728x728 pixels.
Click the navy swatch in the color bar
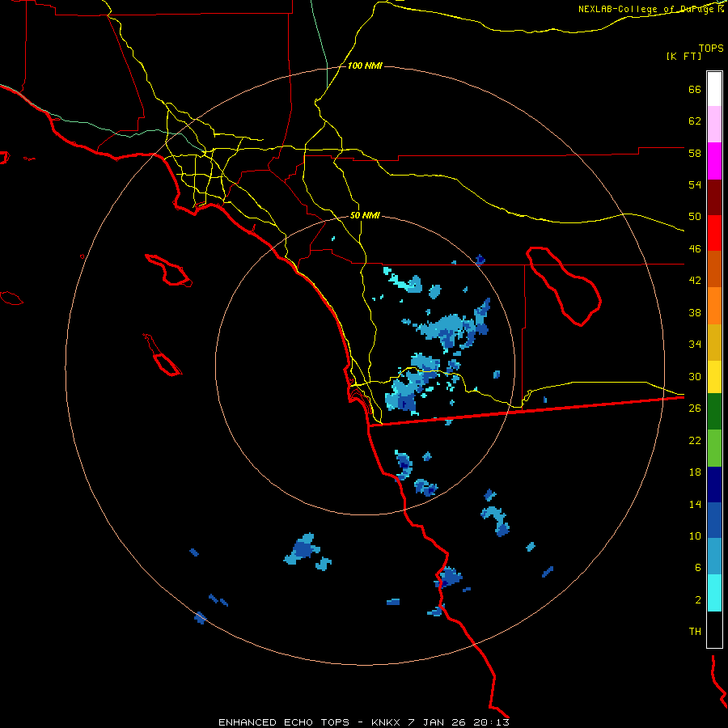pos(714,485)
